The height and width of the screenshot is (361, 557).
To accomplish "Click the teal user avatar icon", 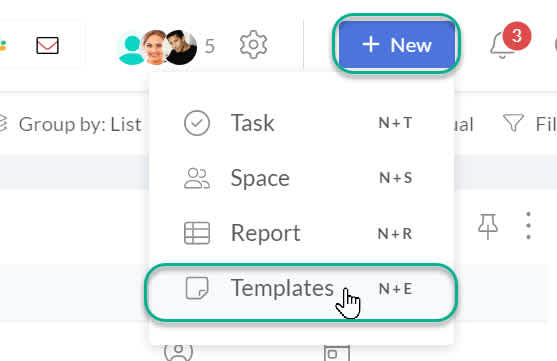I will coord(131,48).
